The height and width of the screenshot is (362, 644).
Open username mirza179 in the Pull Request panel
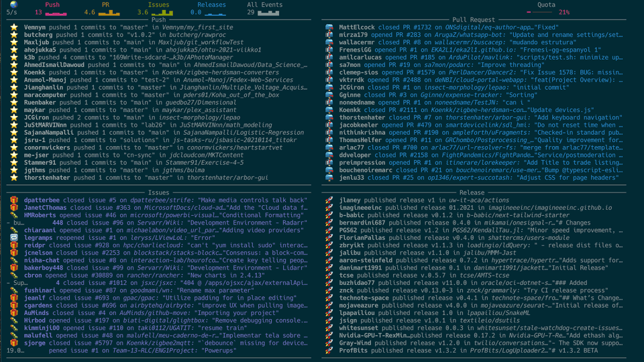354,35
